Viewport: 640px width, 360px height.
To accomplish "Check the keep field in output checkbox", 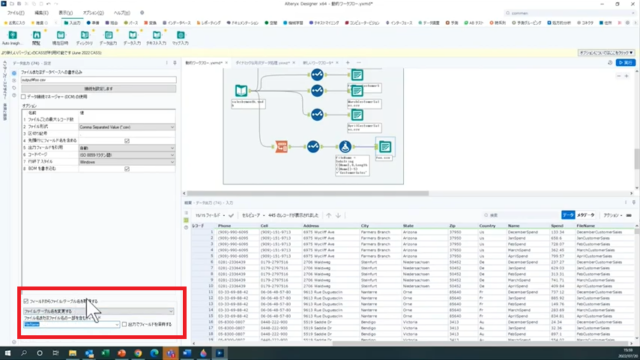I will (x=124, y=324).
